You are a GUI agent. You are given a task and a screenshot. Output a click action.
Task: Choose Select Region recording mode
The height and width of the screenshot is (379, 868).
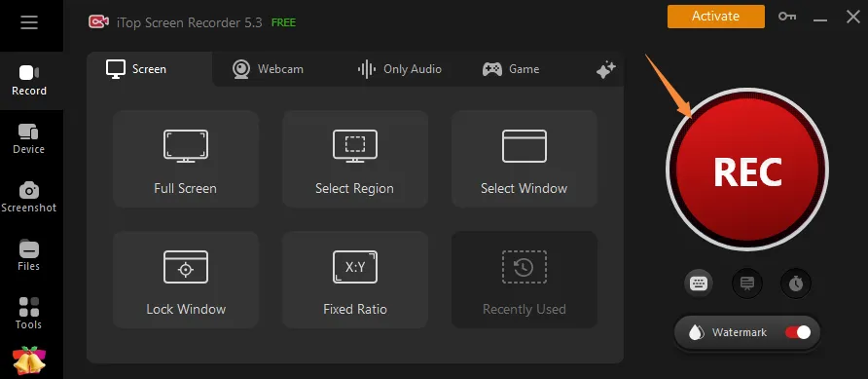355,159
